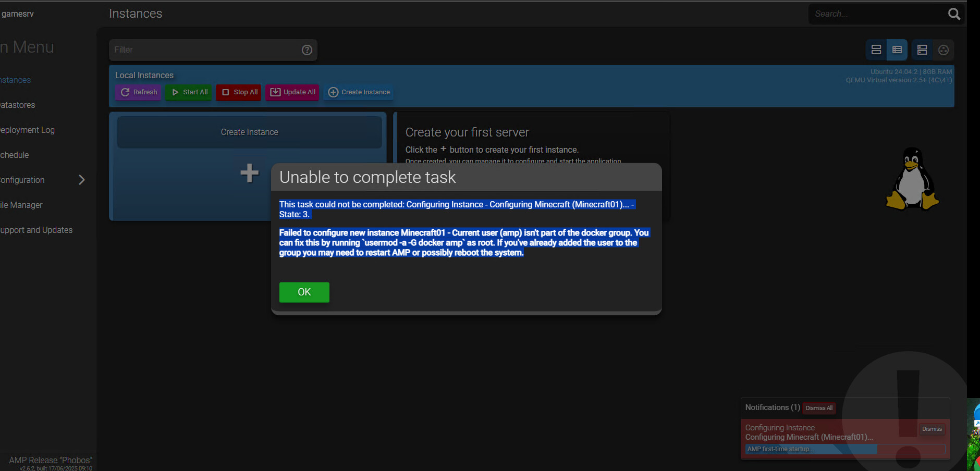This screenshot has height=471, width=980.
Task: Confirm the error dialog with OK
Action: 304,292
